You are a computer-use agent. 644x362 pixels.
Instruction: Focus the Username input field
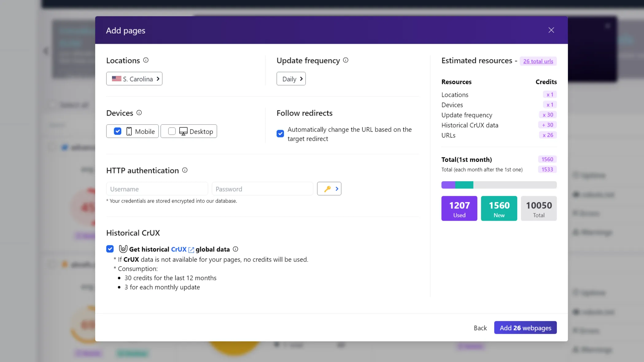pyautogui.click(x=157, y=189)
